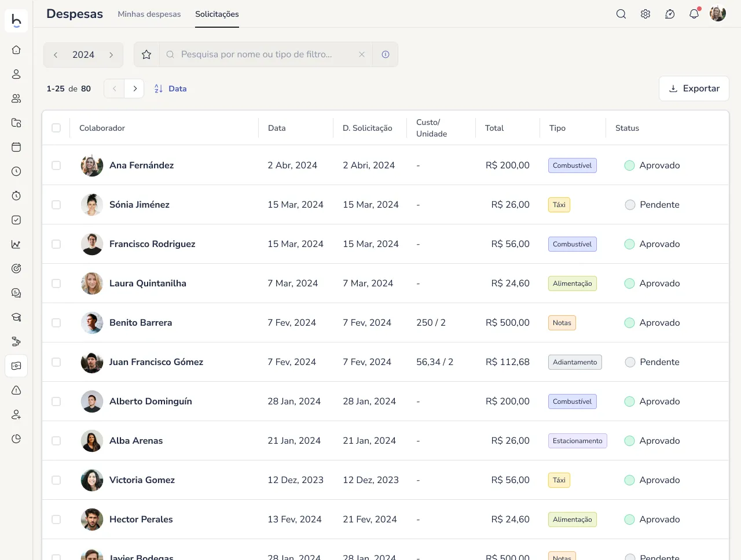Viewport: 741px width, 560px height.
Task: Switch to Minhas despesas tab
Action: point(149,14)
